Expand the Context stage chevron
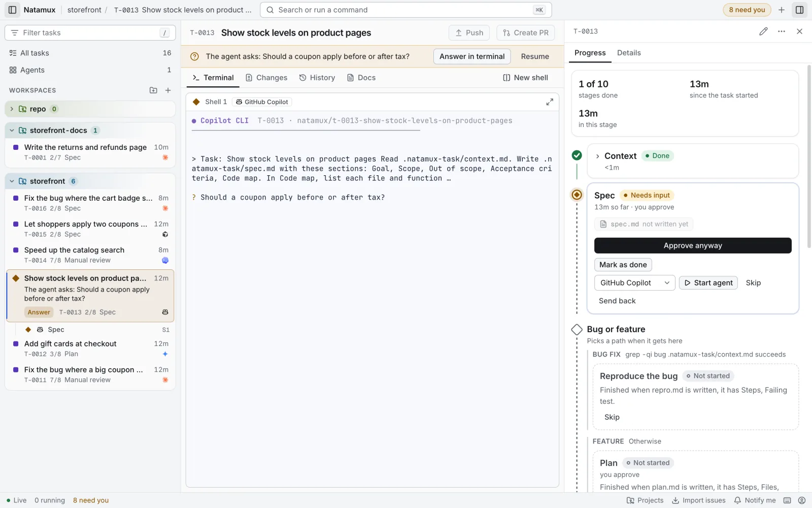Screen dimensions: 812x508 pyautogui.click(x=598, y=156)
